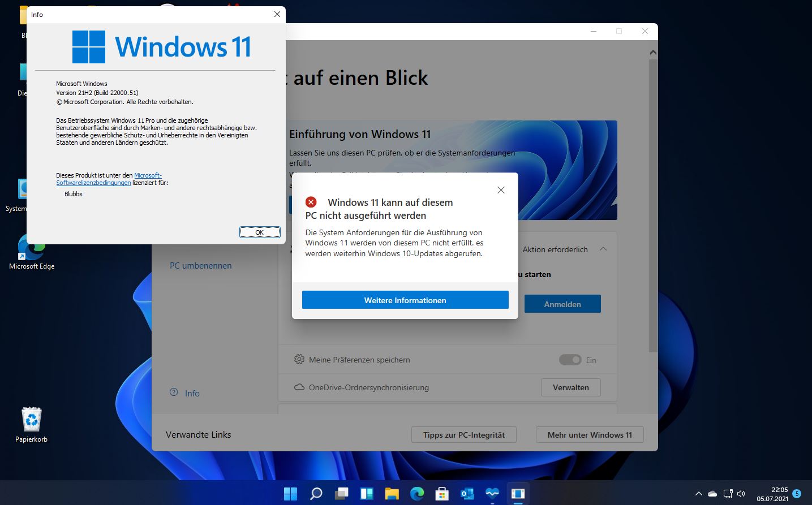The width and height of the screenshot is (812, 505).
Task: Select PC Health Check heart icon in taskbar
Action: [493, 493]
